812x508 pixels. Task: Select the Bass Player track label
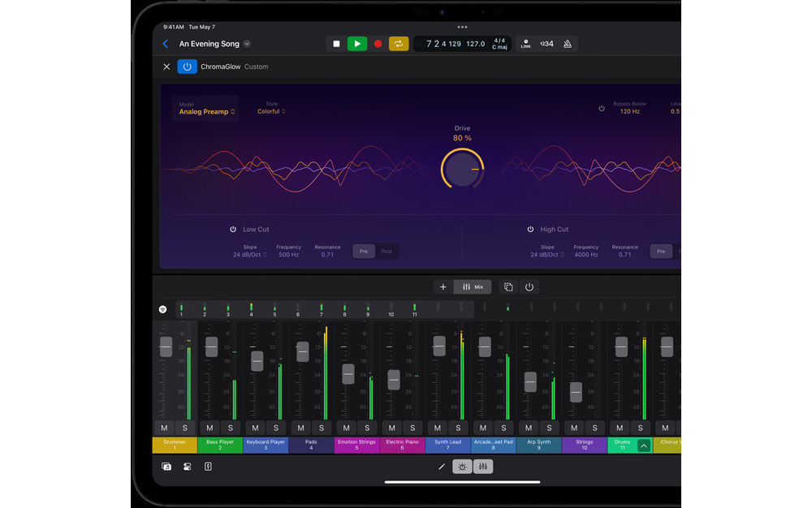pos(220,445)
